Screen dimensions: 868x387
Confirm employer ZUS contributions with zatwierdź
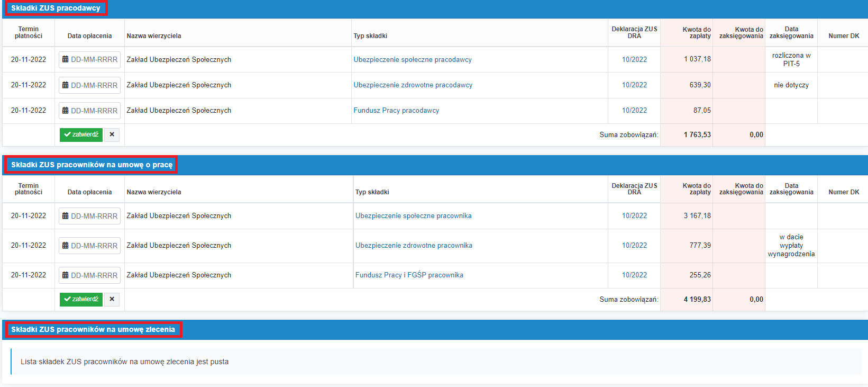[81, 134]
